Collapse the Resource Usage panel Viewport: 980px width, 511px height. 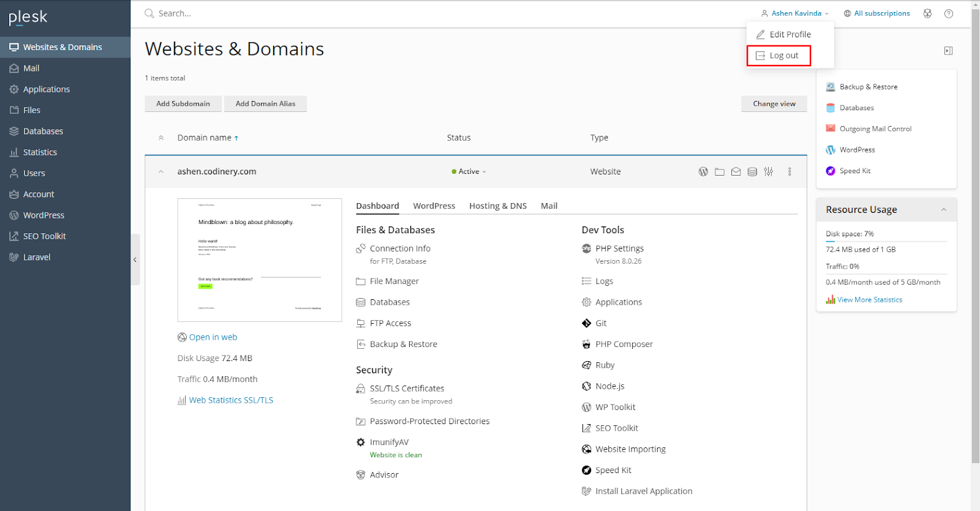943,210
